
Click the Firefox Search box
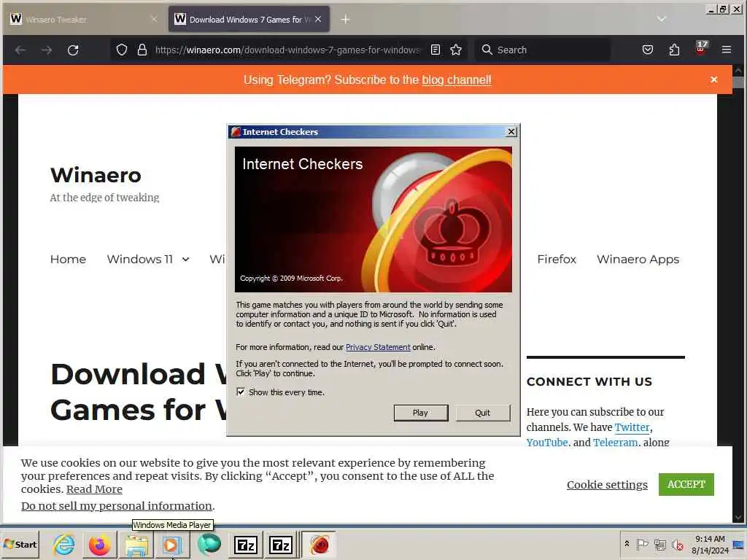coord(543,50)
